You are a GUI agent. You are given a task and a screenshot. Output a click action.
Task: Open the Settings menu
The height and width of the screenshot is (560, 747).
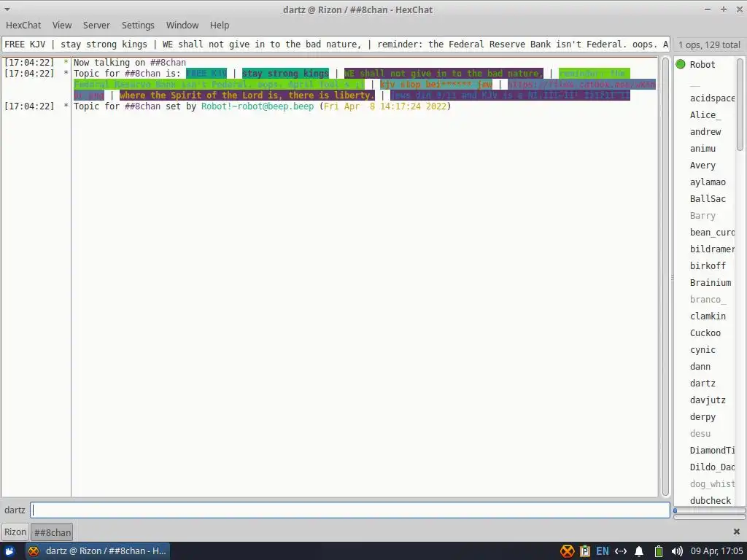coord(138,26)
